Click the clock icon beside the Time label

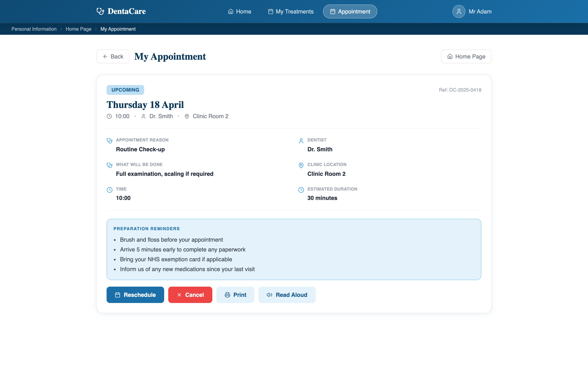tap(110, 190)
